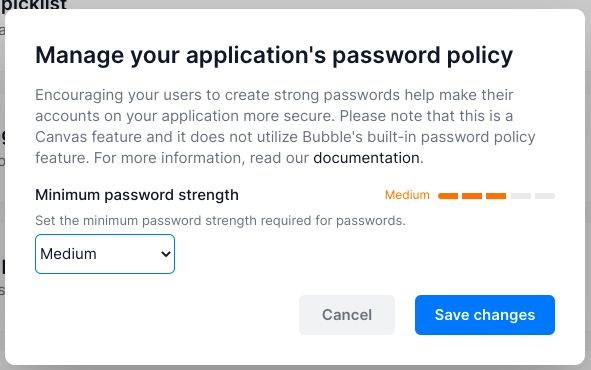
Task: Click the helper text below Minimum password strength
Action: pos(220,220)
